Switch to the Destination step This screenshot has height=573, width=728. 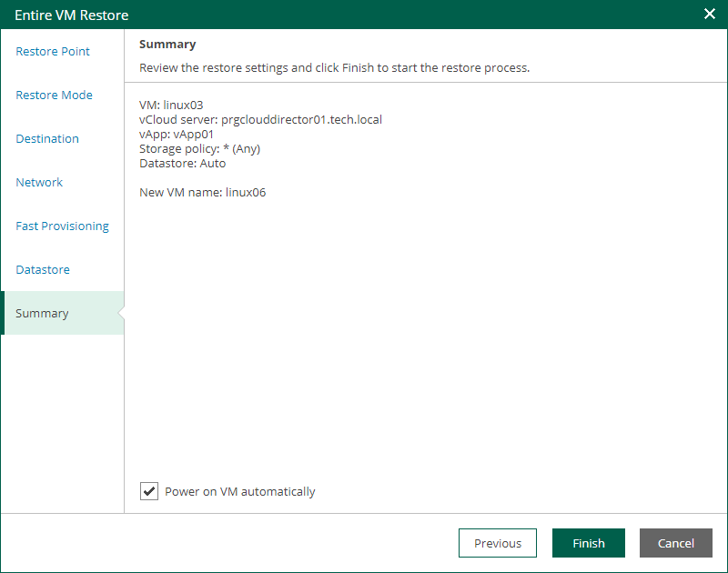click(47, 139)
